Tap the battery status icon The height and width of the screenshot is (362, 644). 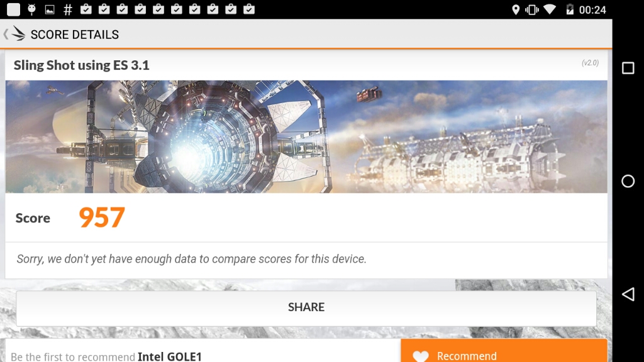click(x=570, y=9)
